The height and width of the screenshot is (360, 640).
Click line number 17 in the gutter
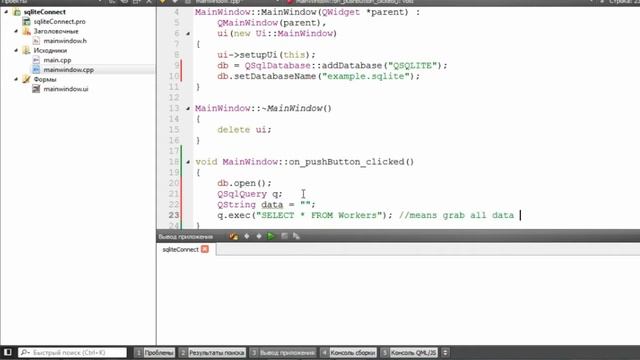pos(174,151)
